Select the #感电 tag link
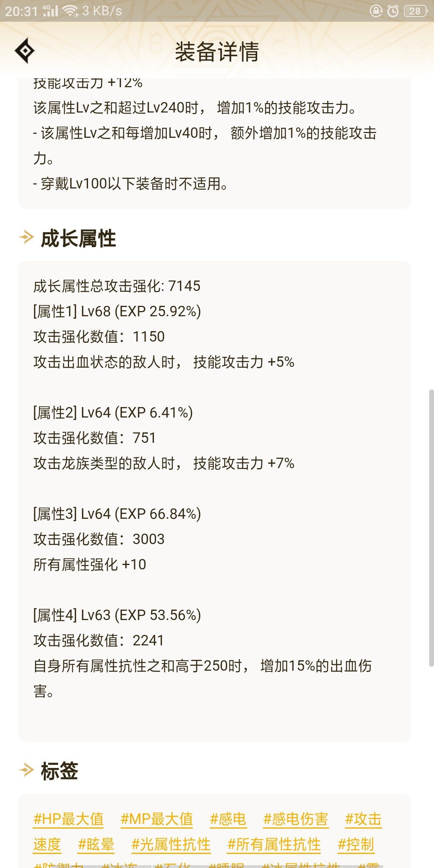 [x=228, y=819]
